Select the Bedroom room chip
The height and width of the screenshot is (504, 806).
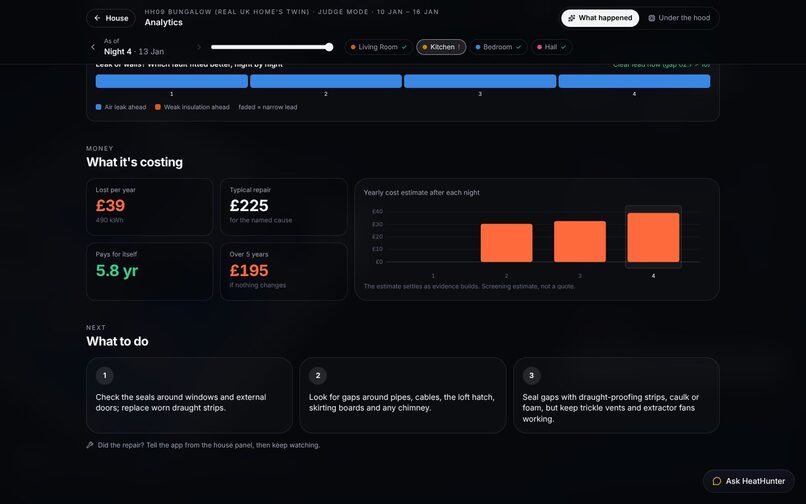pos(498,47)
